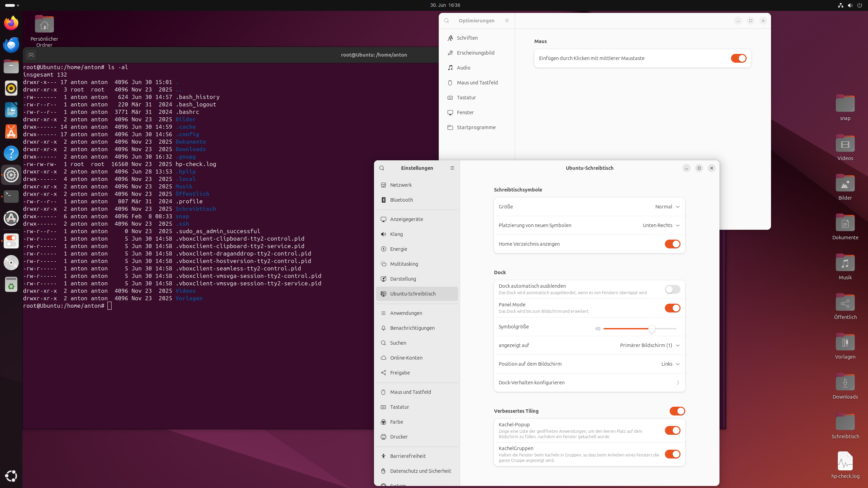
Task: Go to Netzwerk in Einstellungen
Action: pos(417,185)
